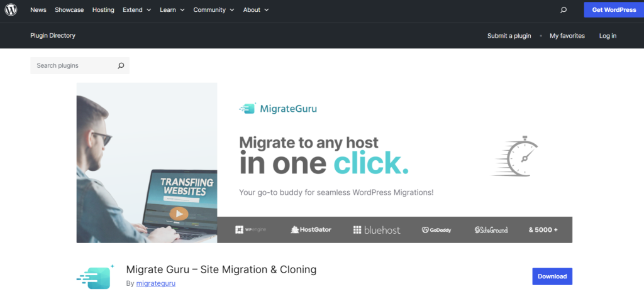Click the Migrate Guru banner photo

147,163
